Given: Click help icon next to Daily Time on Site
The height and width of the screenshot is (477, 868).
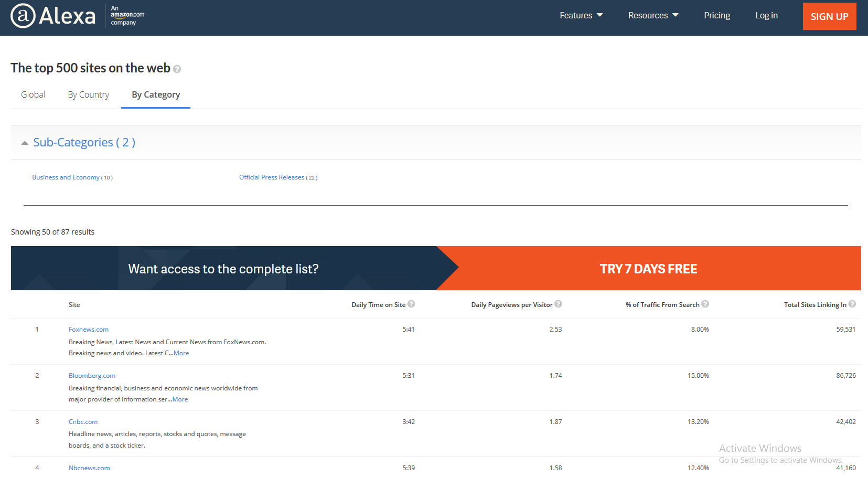Looking at the screenshot, I should (x=411, y=304).
